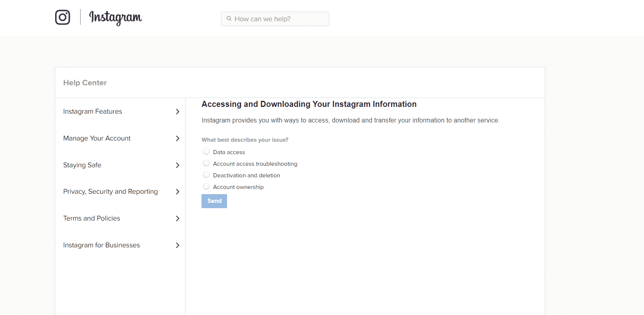Expand Privacy, Security and Reporting chevron
644x315 pixels.
(x=177, y=192)
